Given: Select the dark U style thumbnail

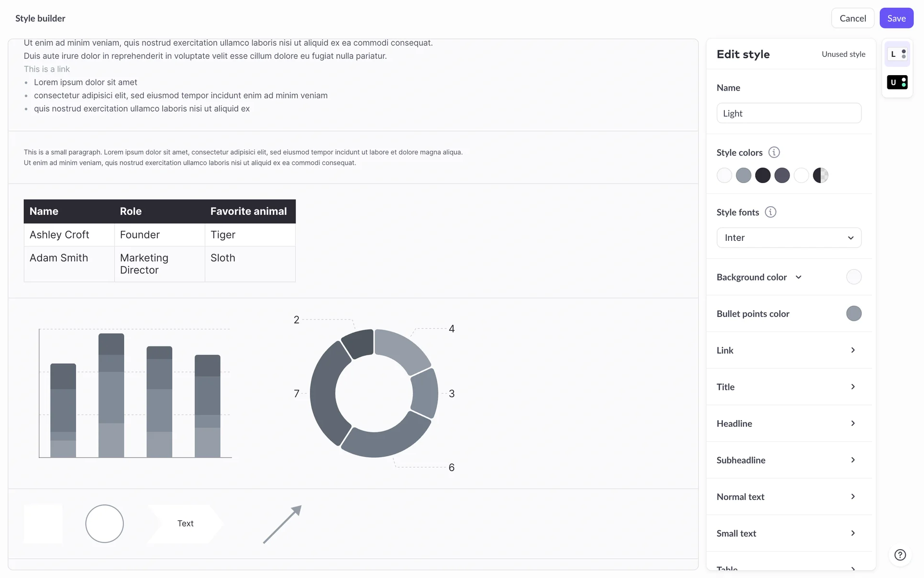Looking at the screenshot, I should (898, 82).
